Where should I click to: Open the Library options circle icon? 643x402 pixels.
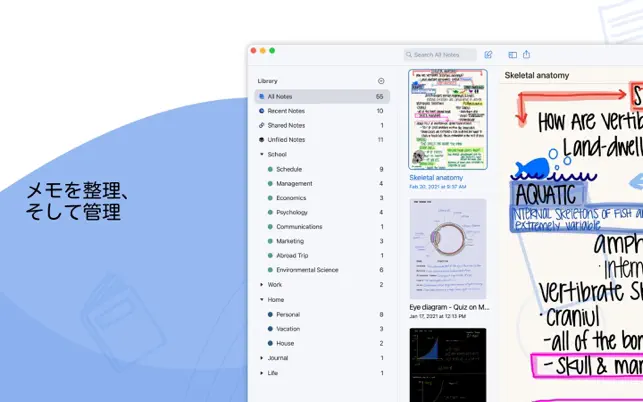[381, 81]
